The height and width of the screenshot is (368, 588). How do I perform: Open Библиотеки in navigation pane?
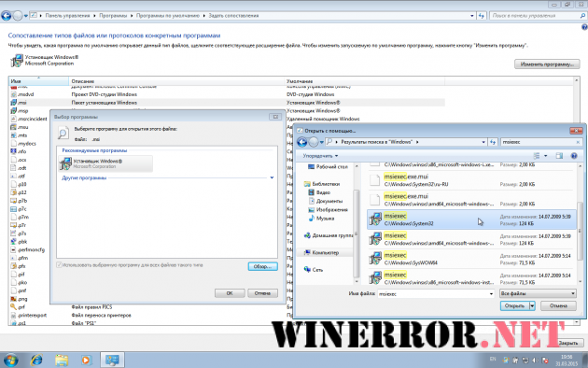322,184
